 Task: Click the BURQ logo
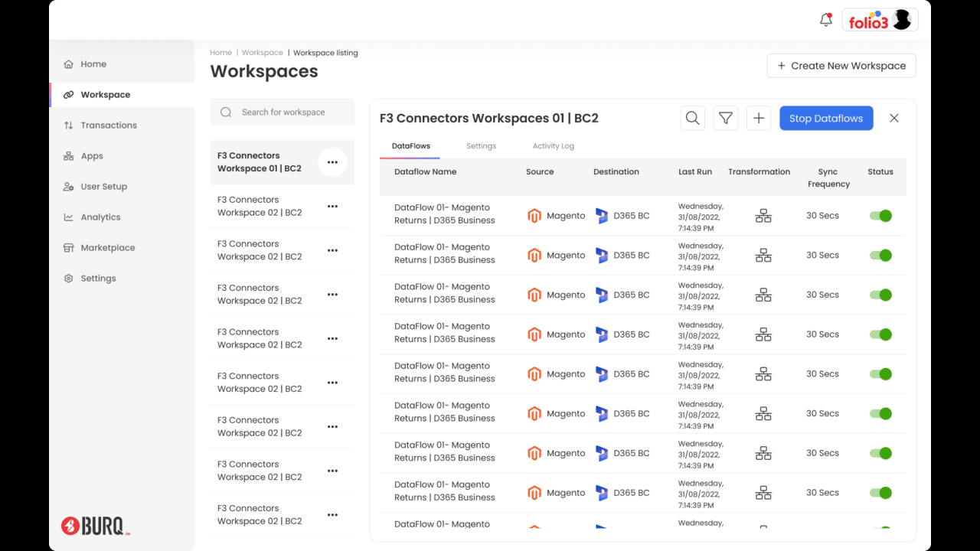point(96,526)
